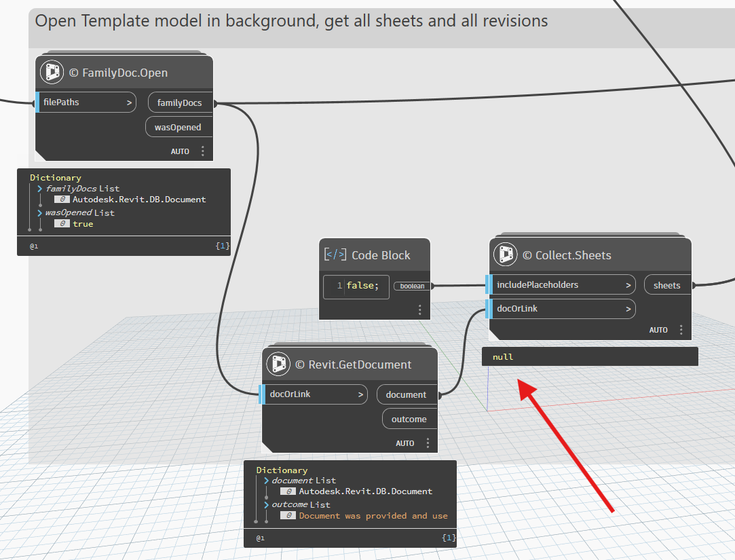The width and height of the screenshot is (735, 560).
Task: Click the FamilyDoc.Open node package icon
Action: [52, 72]
